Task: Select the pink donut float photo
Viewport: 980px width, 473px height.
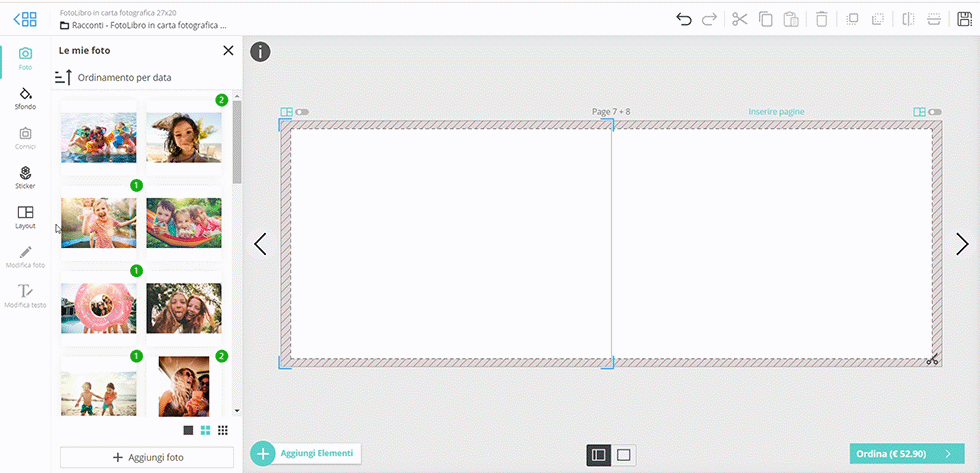Action: [x=98, y=308]
